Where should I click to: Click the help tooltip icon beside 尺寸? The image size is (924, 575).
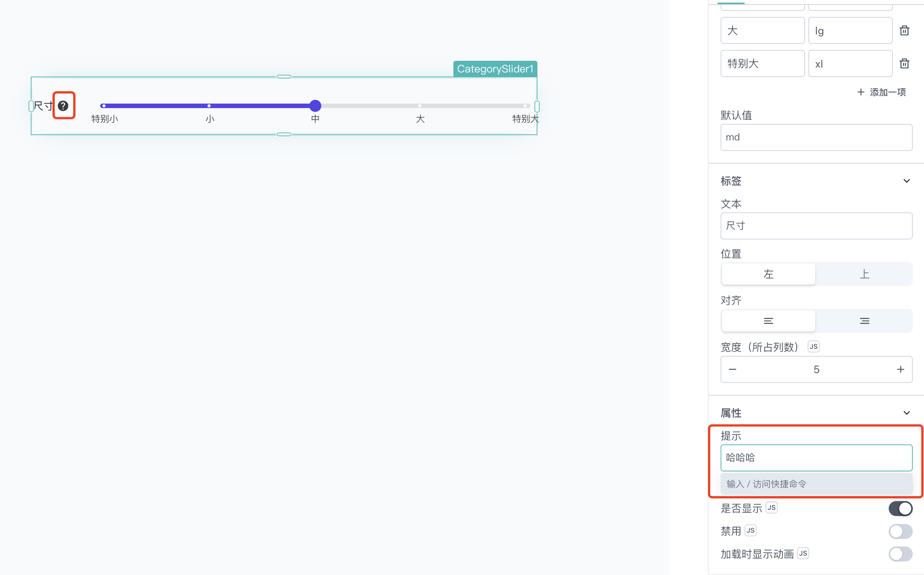(x=63, y=106)
